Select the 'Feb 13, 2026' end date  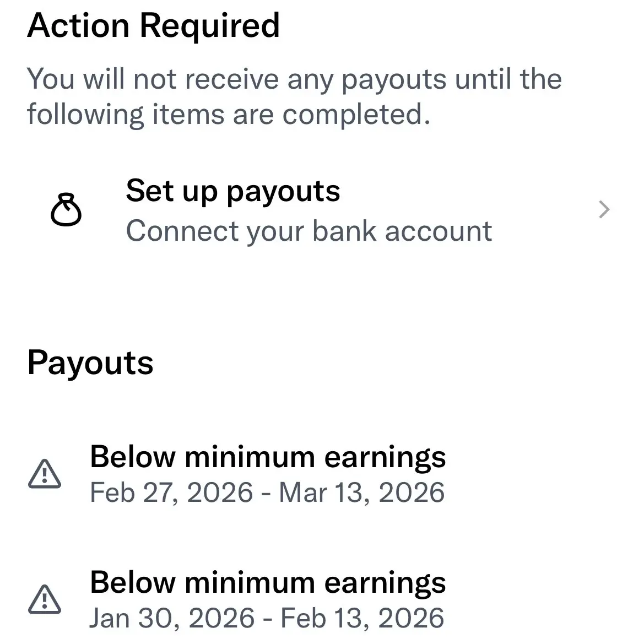[362, 619]
